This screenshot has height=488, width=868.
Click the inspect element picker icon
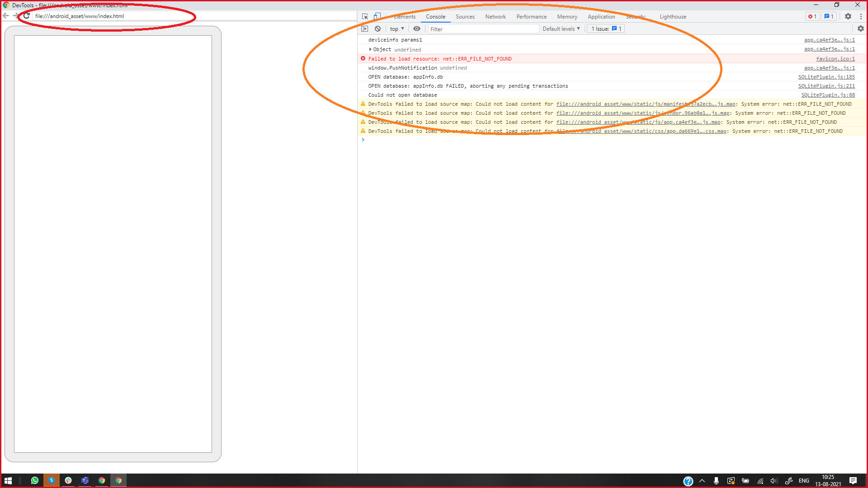click(x=365, y=17)
